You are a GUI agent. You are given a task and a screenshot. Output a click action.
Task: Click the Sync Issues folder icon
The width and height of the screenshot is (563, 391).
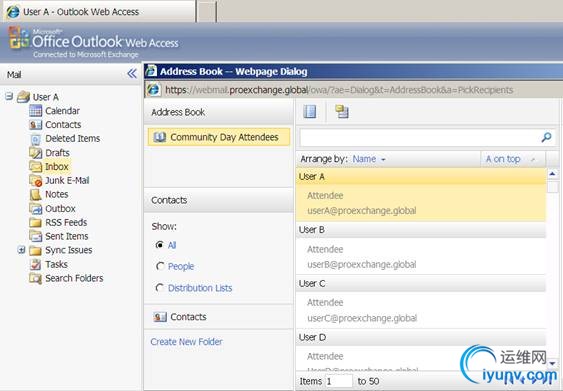point(35,250)
